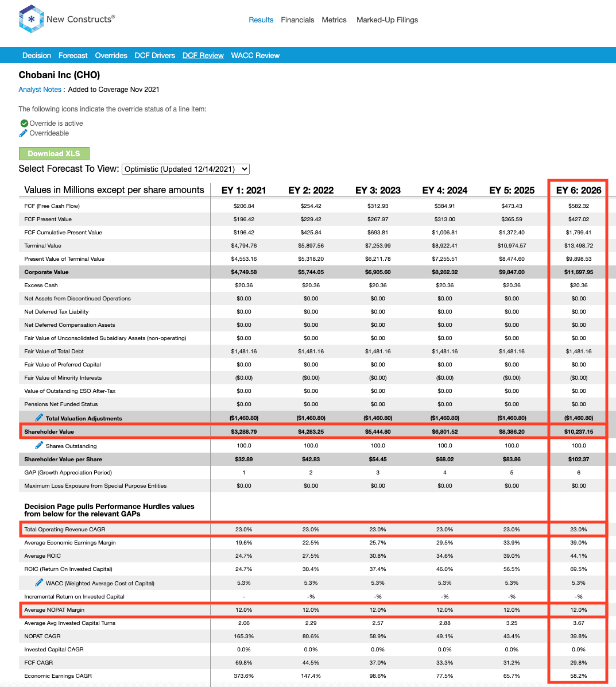
Task: Open the Analyst Notes link
Action: tap(40, 90)
